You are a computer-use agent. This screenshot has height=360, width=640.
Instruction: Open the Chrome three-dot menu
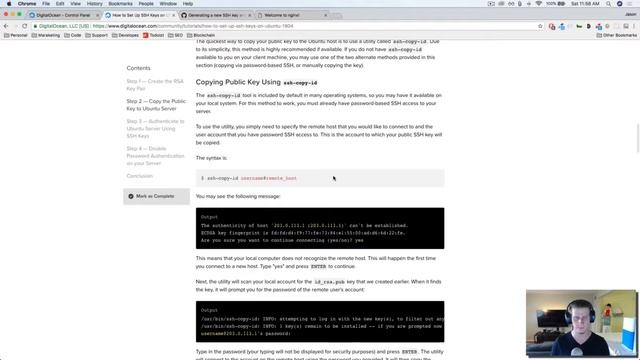pyautogui.click(x=634, y=26)
